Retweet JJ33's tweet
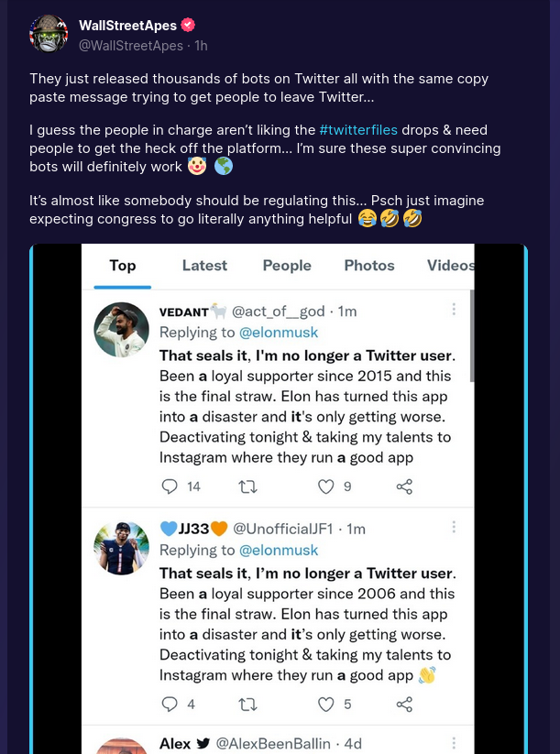The height and width of the screenshot is (754, 560). click(247, 705)
